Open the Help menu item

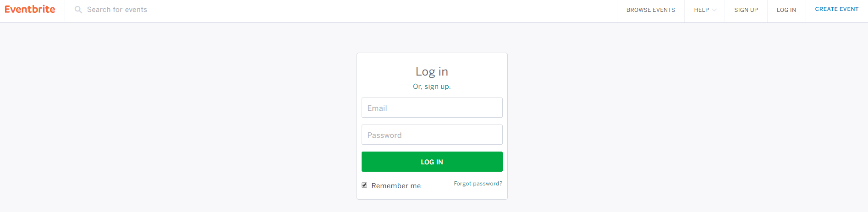click(x=701, y=10)
